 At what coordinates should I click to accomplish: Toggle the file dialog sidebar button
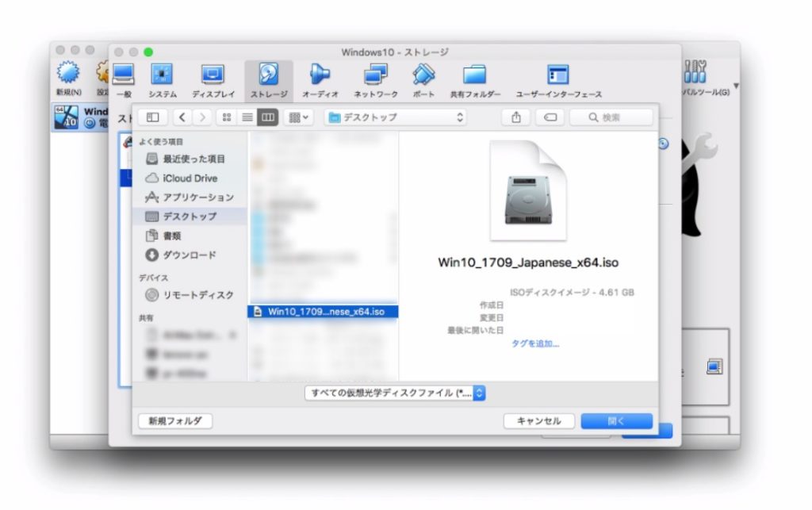point(153,117)
